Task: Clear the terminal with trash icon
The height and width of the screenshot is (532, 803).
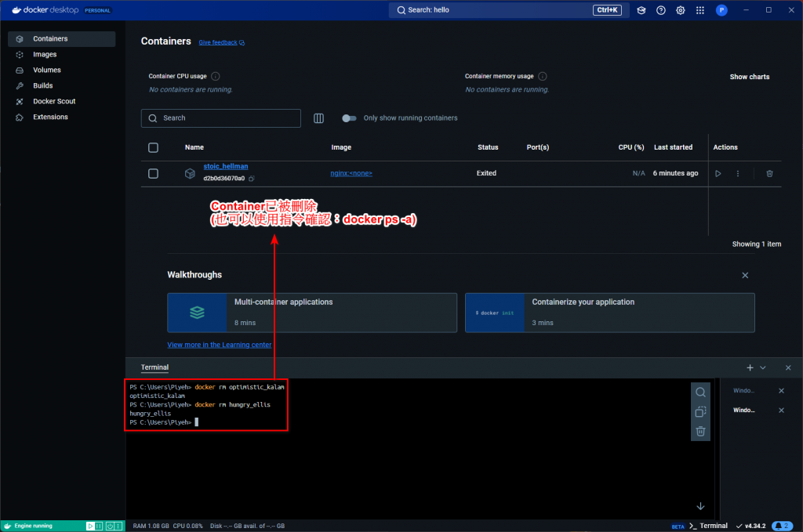Action: pos(700,431)
